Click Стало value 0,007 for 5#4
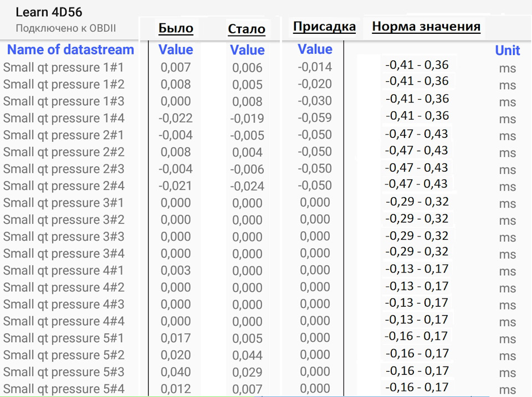 coord(247,389)
